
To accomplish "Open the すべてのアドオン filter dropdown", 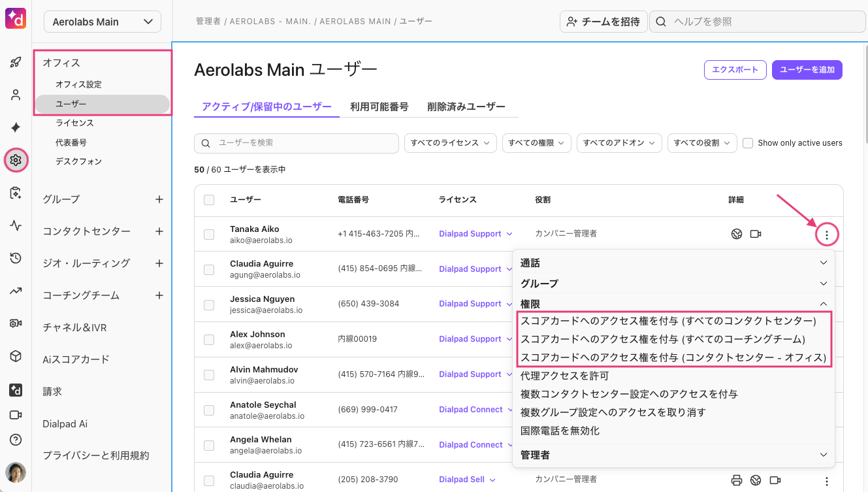I will (x=620, y=143).
